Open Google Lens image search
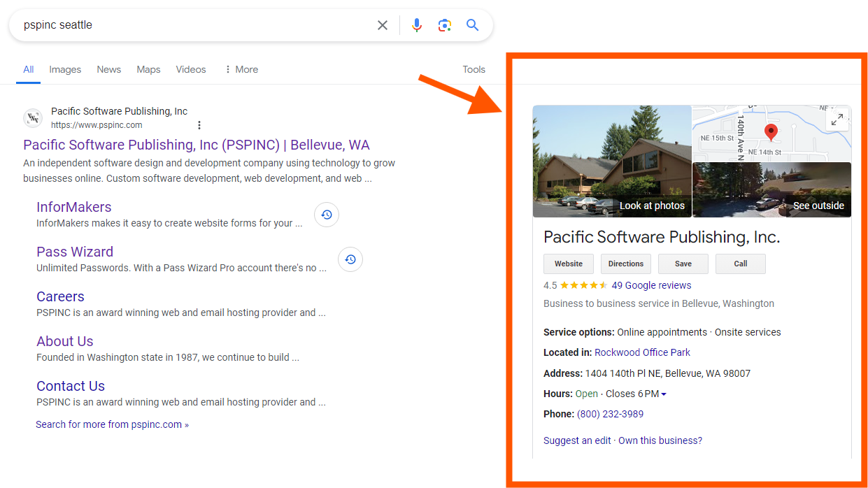Viewport: 868px width, 488px height. (x=445, y=25)
